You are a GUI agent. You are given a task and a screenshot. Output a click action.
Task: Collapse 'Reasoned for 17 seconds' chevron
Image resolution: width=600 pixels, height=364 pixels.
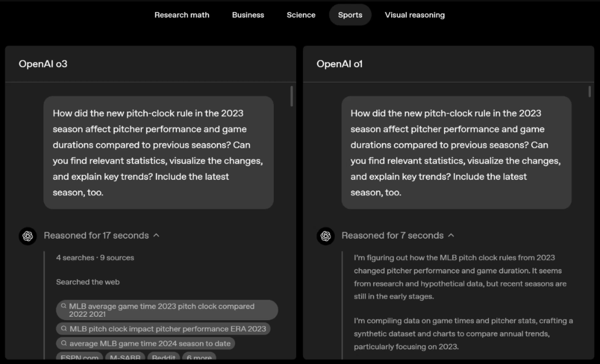coord(157,235)
